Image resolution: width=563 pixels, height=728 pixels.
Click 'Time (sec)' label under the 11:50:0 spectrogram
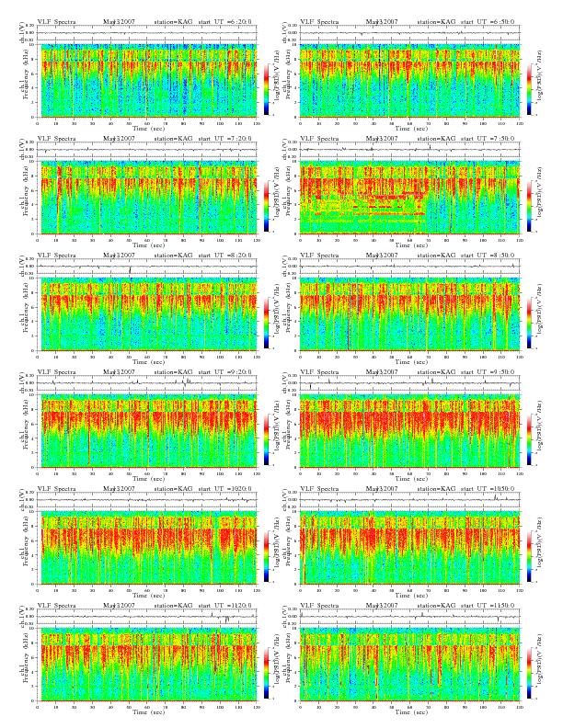(x=411, y=712)
